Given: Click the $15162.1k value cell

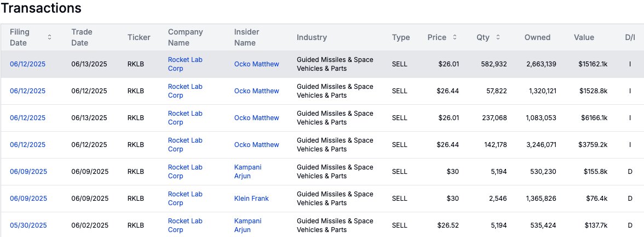Looking at the screenshot, I should point(593,64).
